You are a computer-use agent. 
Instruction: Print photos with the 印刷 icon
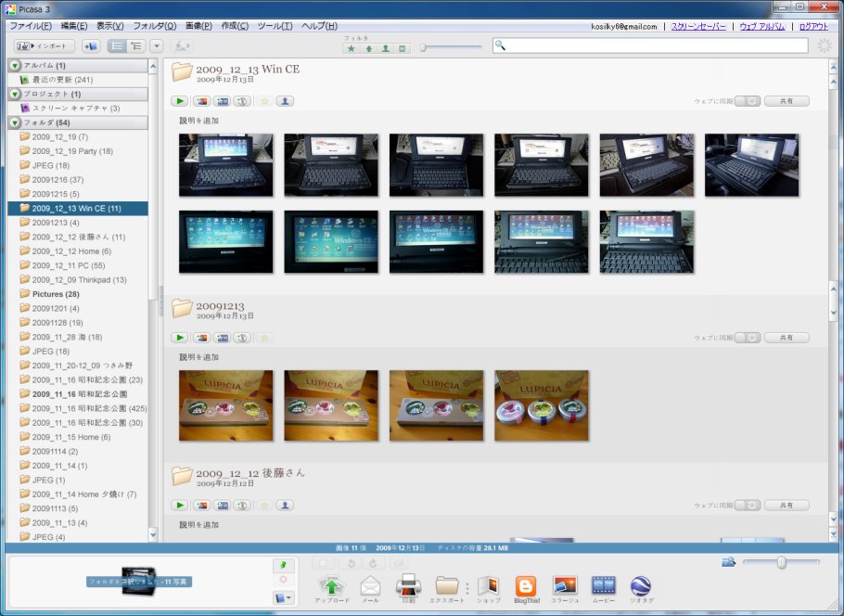coord(409,584)
